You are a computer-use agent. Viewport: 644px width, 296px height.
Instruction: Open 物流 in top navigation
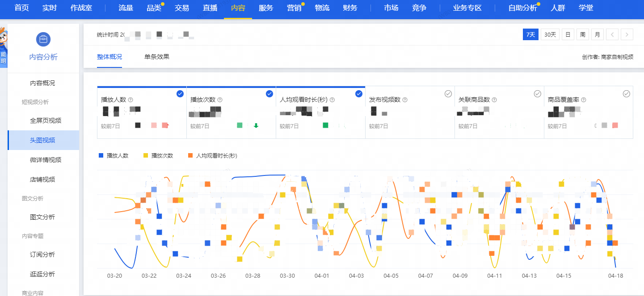point(322,8)
